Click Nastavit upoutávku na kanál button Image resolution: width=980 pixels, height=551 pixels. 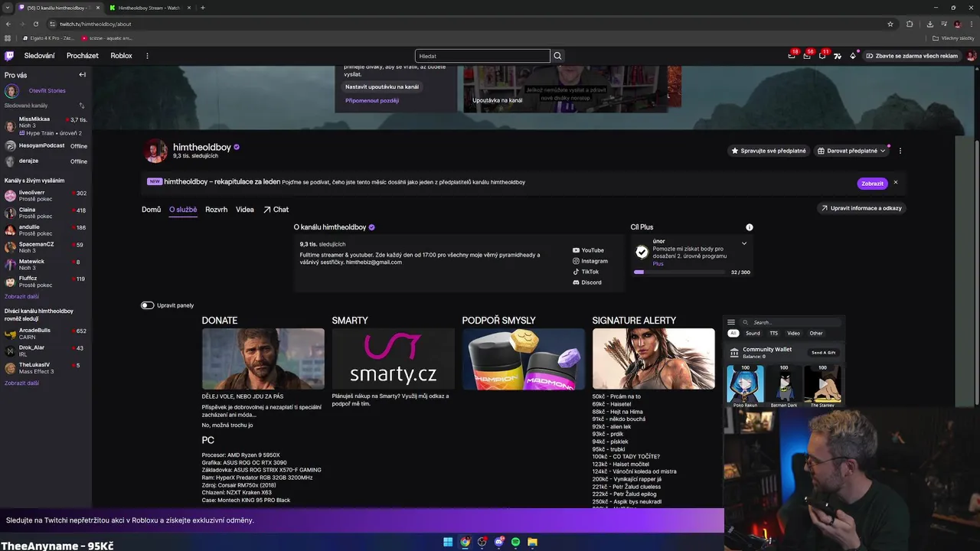click(382, 86)
